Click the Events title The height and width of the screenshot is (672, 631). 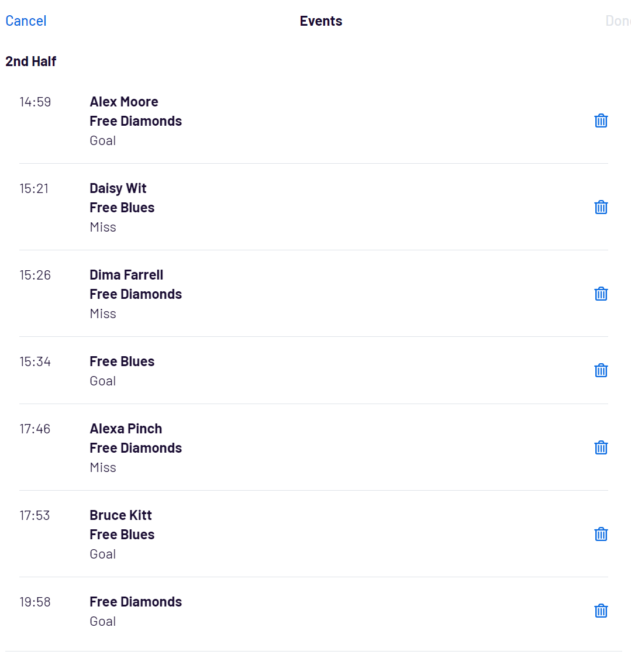point(321,21)
